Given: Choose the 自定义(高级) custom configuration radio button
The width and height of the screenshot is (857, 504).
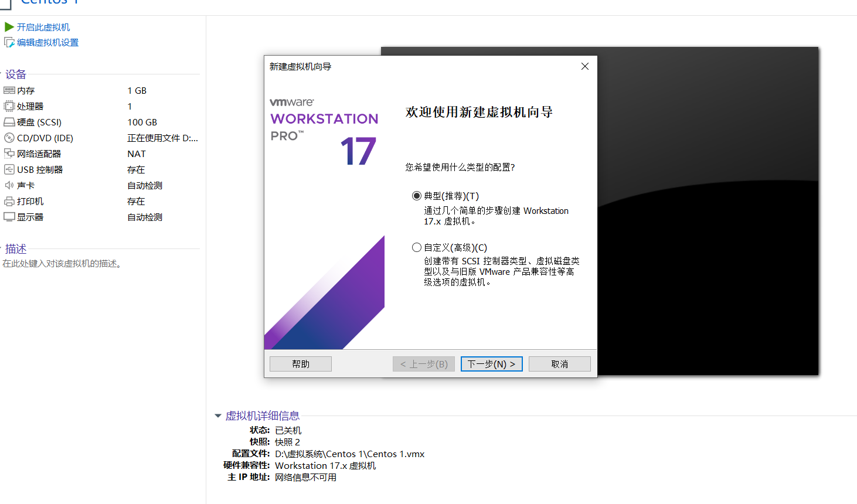Looking at the screenshot, I should 417,247.
